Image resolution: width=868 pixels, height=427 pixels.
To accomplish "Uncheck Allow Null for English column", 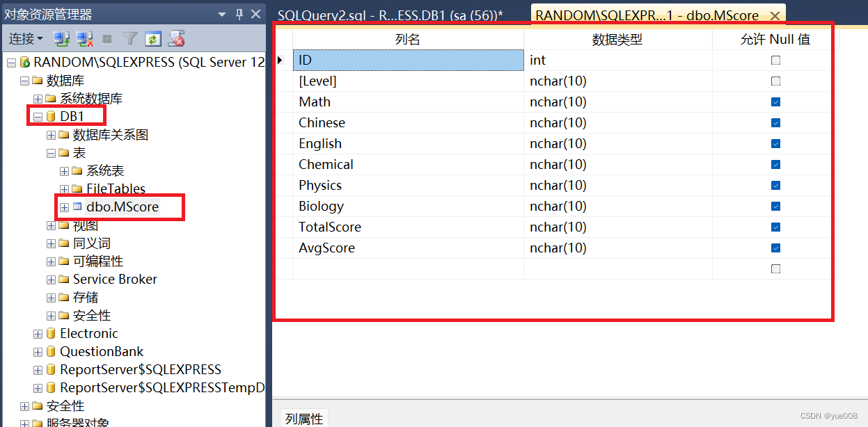I will click(775, 144).
